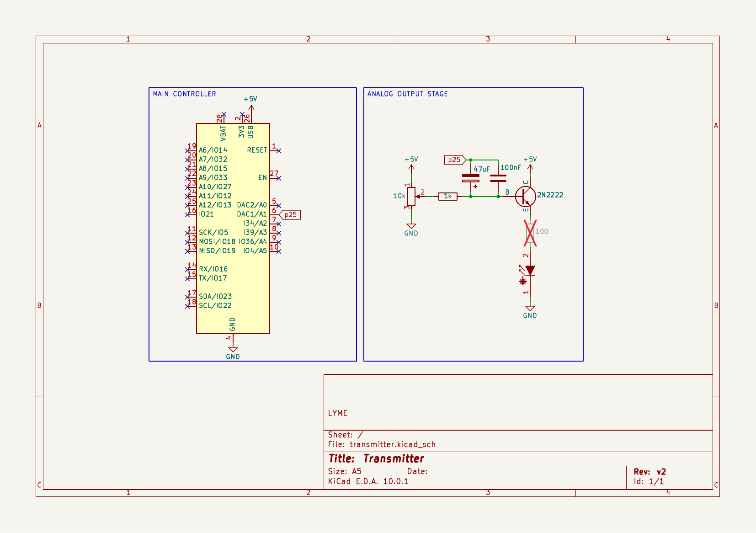Click the SCK/IO5 pin name

213,233
